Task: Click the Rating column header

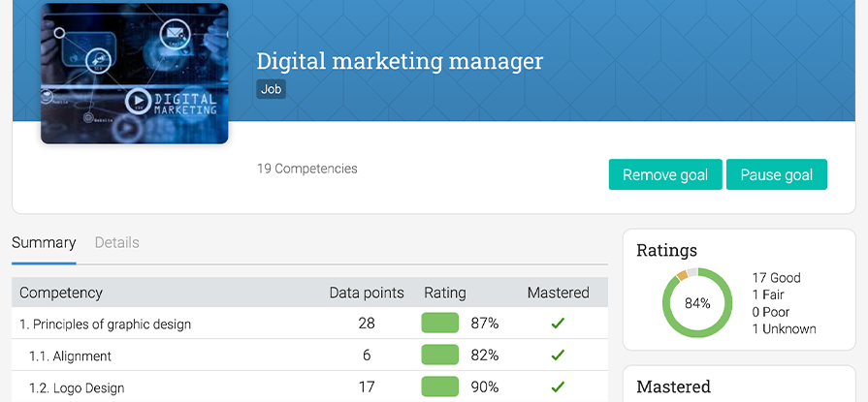Action: (x=445, y=293)
